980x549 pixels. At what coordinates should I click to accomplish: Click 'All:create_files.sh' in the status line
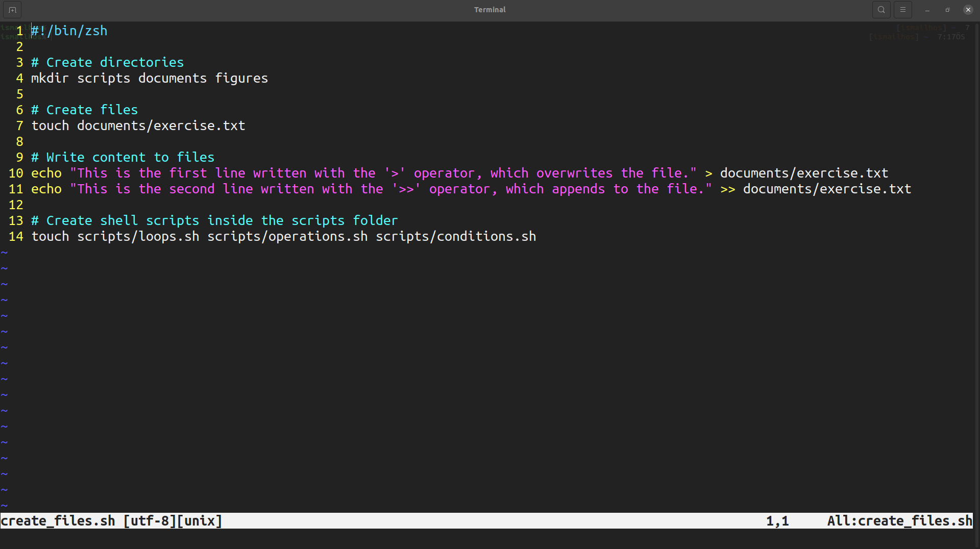click(x=900, y=521)
